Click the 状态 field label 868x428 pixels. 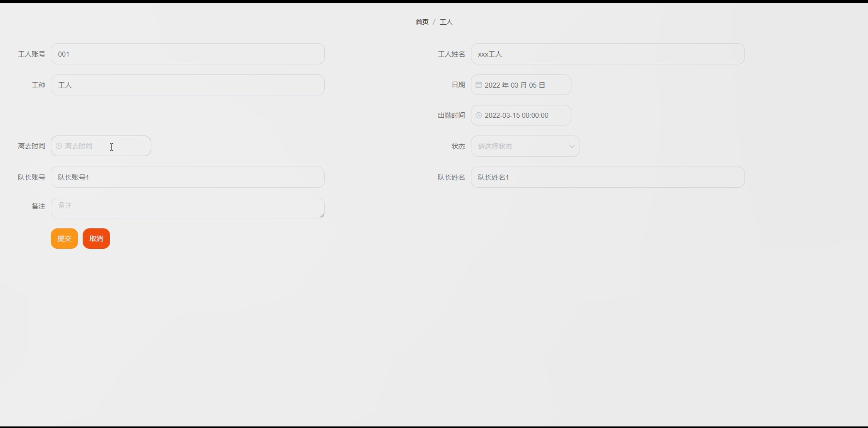[x=458, y=146]
